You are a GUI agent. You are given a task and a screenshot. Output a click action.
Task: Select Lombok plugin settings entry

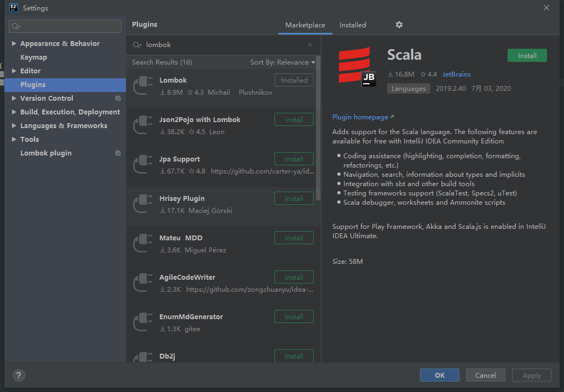click(45, 153)
